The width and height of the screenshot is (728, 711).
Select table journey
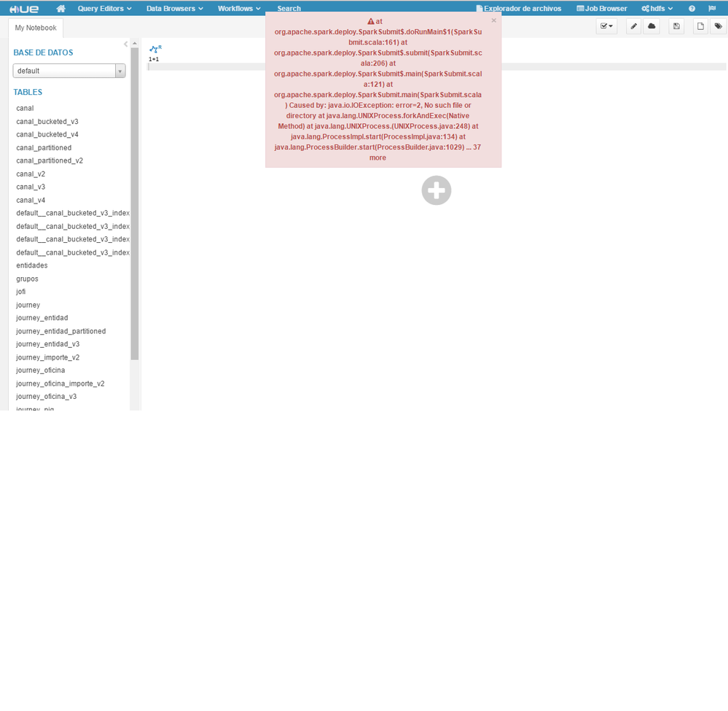[28, 305]
